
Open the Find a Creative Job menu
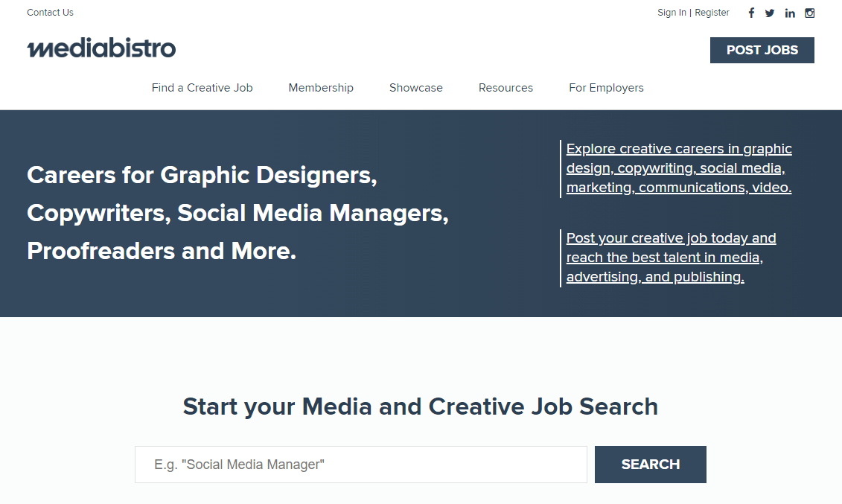tap(202, 88)
